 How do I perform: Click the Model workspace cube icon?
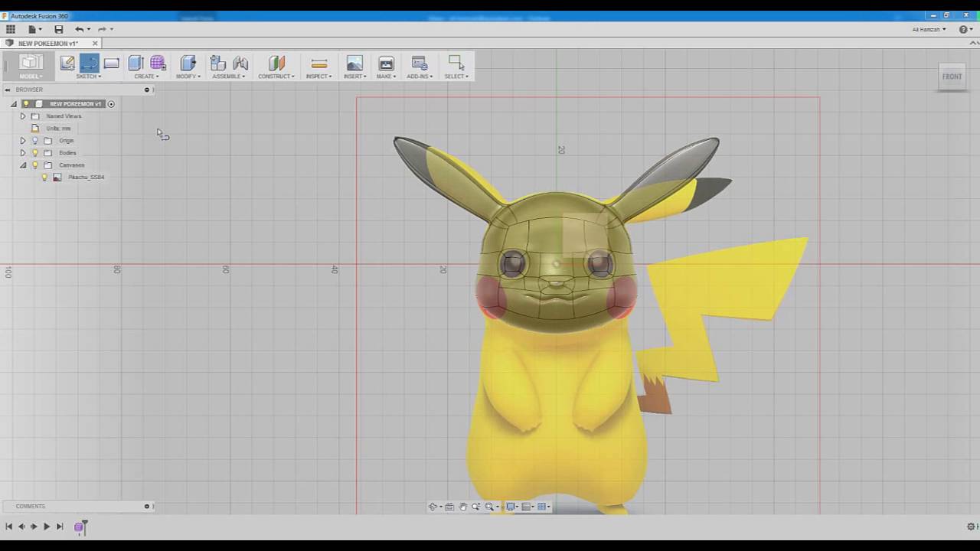pyautogui.click(x=30, y=63)
